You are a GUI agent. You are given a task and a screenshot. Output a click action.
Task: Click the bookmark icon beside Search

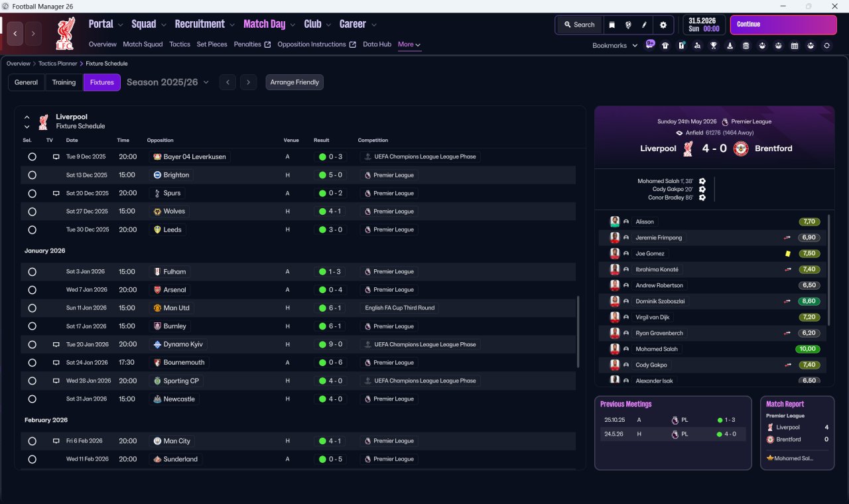[x=612, y=25]
